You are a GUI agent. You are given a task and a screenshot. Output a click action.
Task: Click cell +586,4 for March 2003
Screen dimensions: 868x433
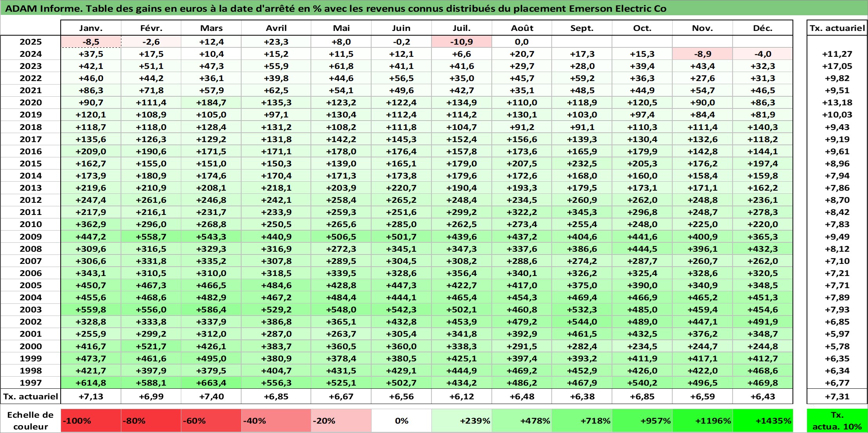click(211, 310)
